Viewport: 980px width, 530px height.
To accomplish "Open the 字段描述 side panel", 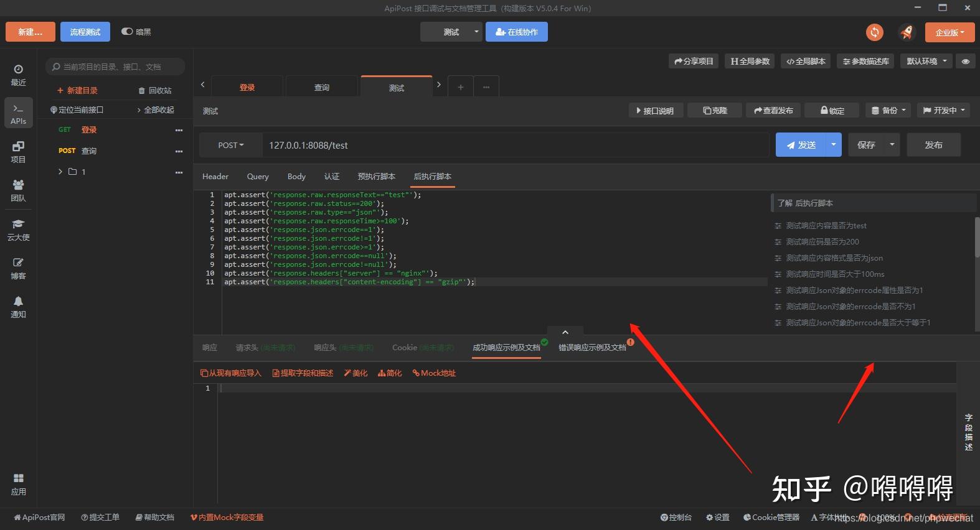I will 968,432.
